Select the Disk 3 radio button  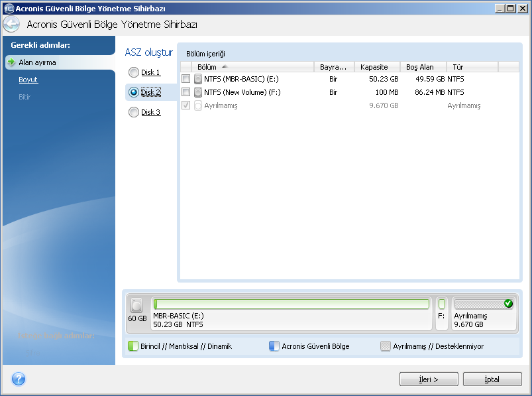tap(134, 112)
